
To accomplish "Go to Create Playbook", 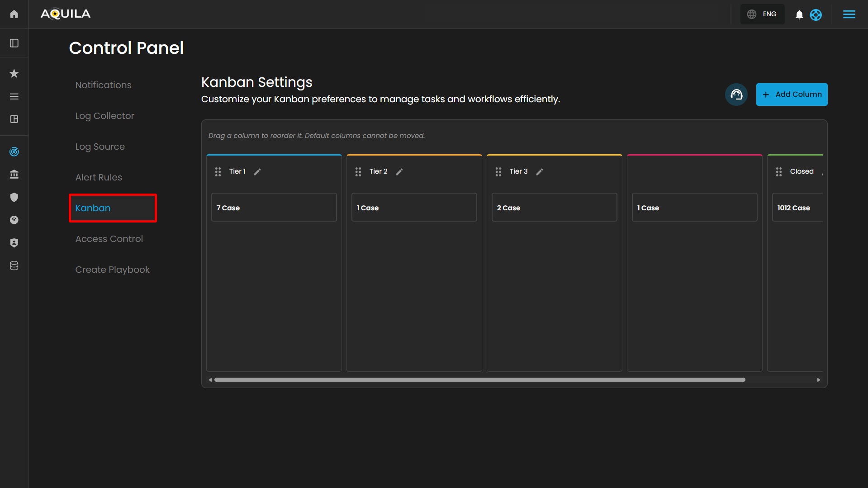I will [x=112, y=270].
